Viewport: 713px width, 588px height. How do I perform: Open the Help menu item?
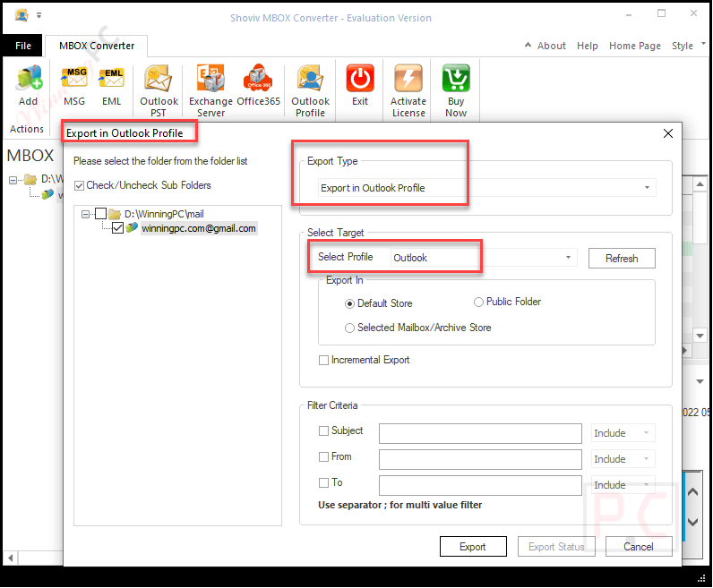point(587,46)
